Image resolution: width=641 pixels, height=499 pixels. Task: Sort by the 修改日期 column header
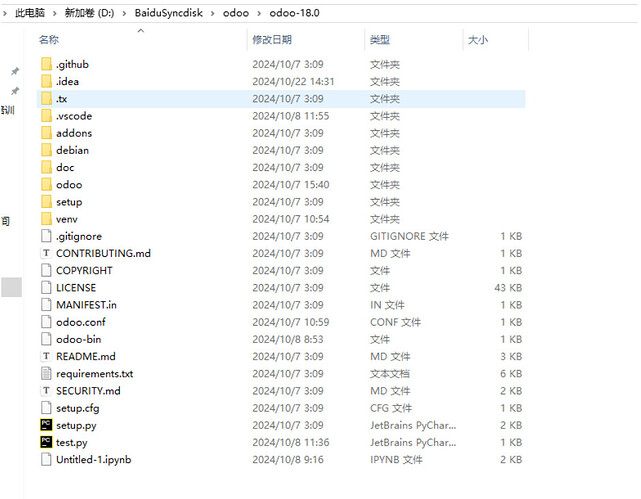click(x=272, y=40)
